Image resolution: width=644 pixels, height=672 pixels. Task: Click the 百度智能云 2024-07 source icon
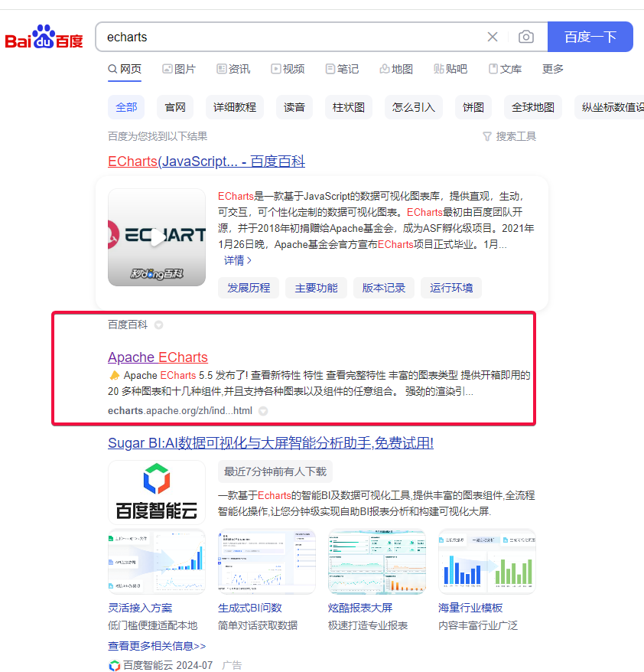[114, 665]
